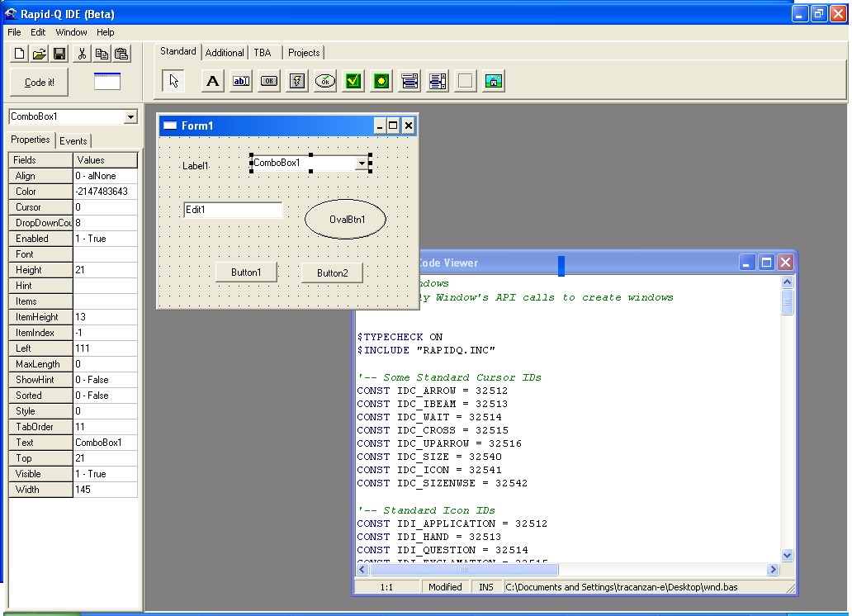Screen dimensions: 852x616
Task: Click the Enabled value 1 - True
Action: click(x=106, y=239)
